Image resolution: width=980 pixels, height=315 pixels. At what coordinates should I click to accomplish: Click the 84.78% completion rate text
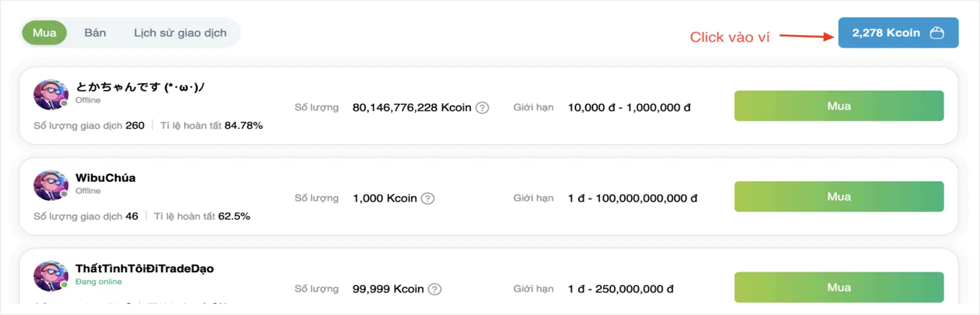point(243,125)
